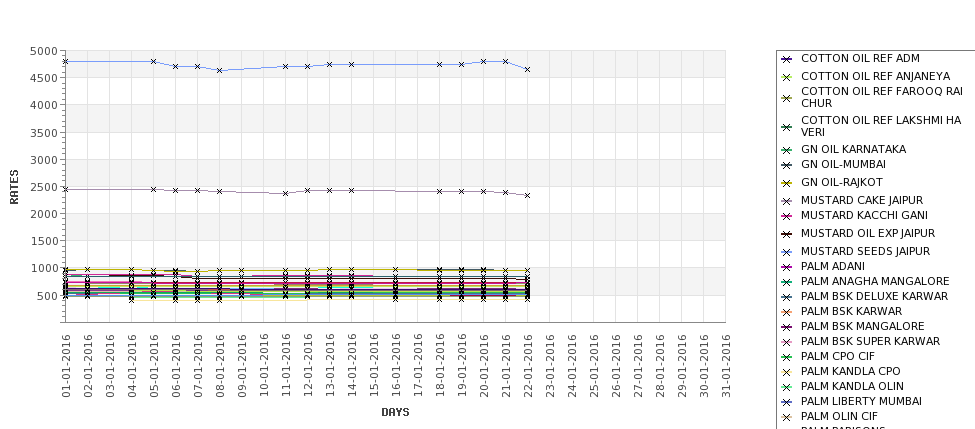Click the RATES axis title
Image resolution: width=975 pixels, height=429 pixels.
14,187
